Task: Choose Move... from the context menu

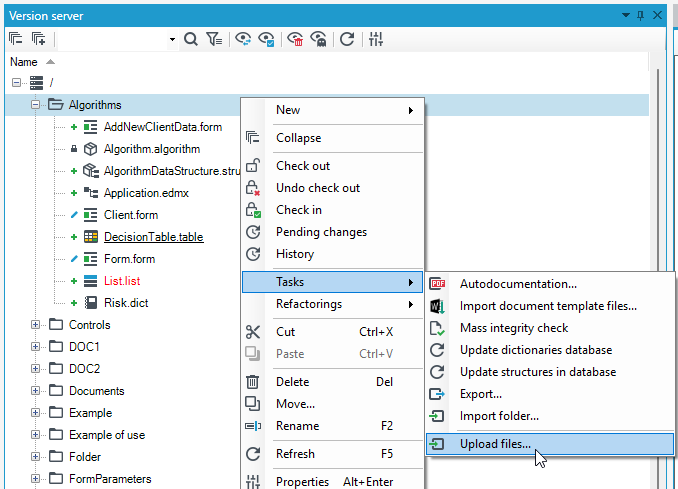Action: (x=333, y=404)
